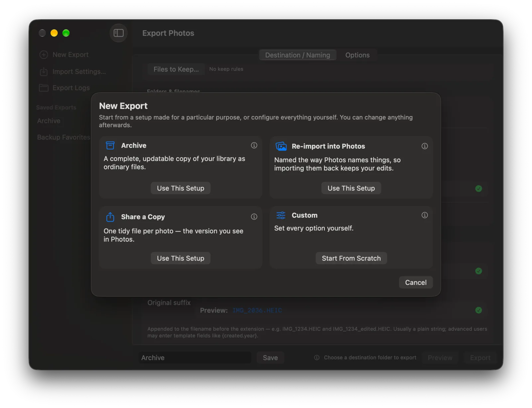The height and width of the screenshot is (408, 532).
Task: Click the 'Original suffix' label
Action: 169,303
